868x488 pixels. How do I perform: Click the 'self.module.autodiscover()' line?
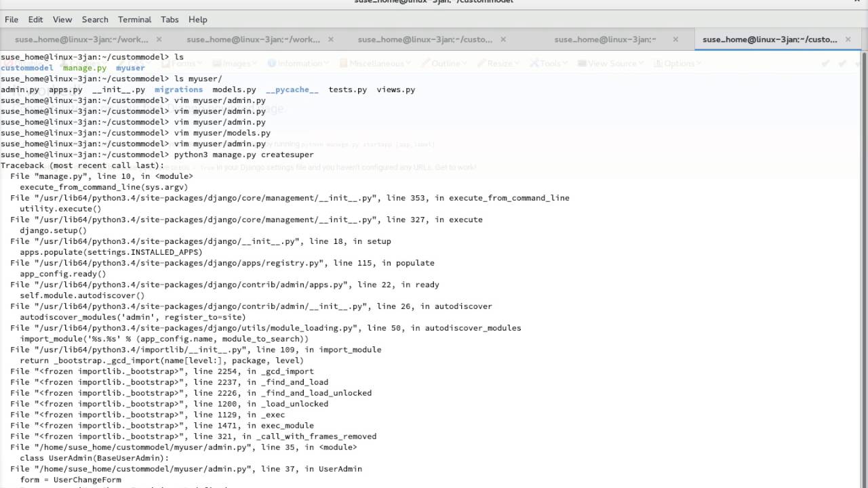82,296
